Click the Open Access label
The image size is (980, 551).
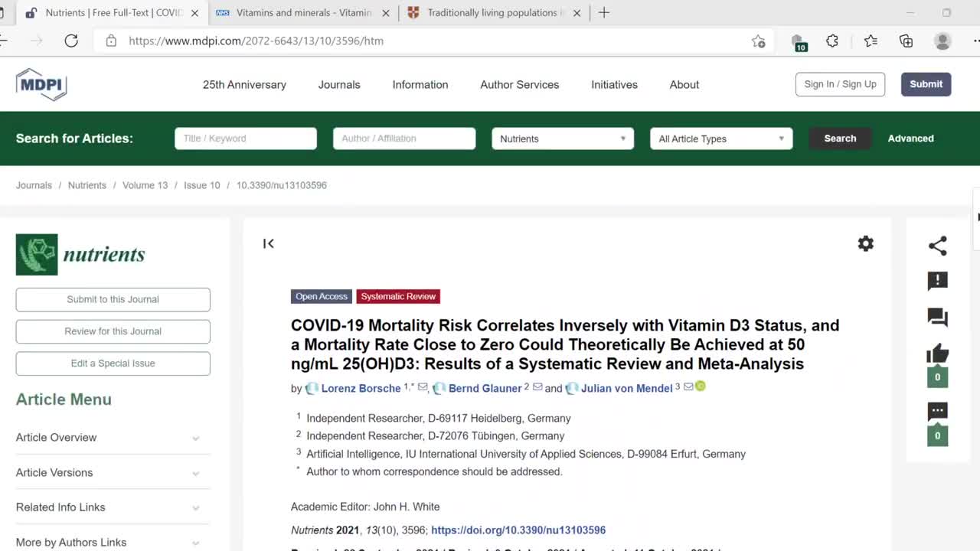pos(322,296)
